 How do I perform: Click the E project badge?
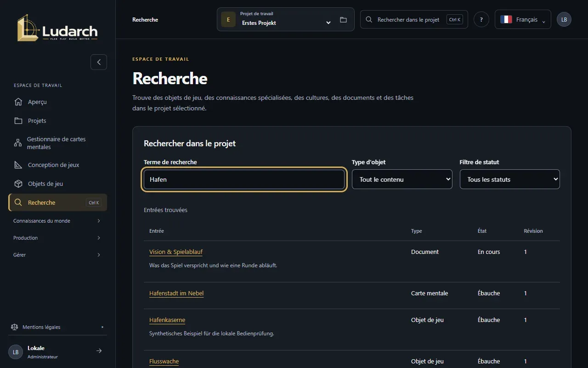click(228, 20)
